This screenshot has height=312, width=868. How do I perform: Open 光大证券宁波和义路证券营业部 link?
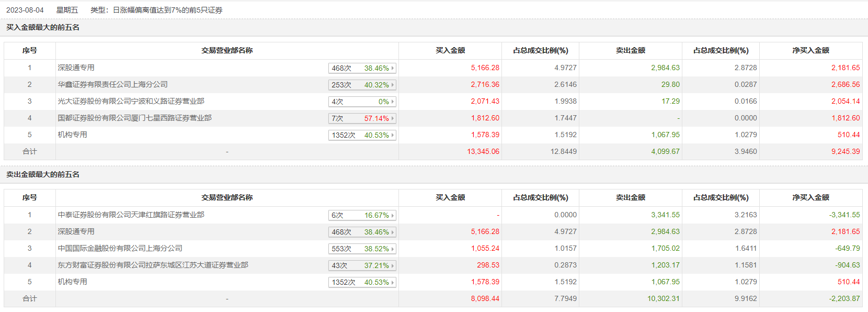point(131,101)
